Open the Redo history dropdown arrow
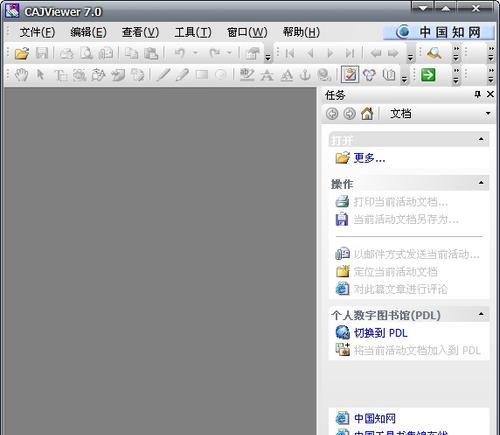Screen dimensions: 500x435 coord(229,53)
